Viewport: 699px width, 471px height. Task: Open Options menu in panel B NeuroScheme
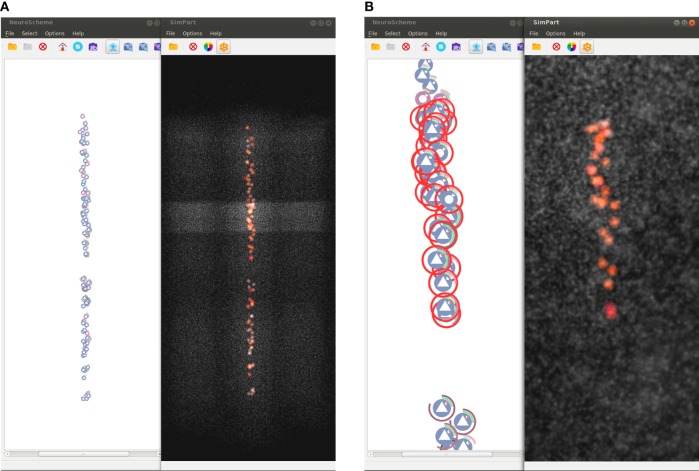(418, 33)
